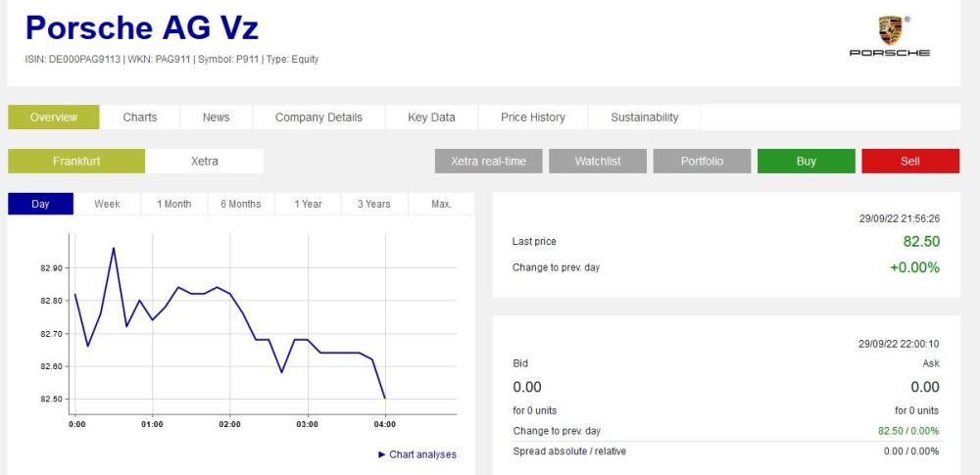Screen dimensions: 980x475
Task: Switch to the Charts tab
Action: click(x=140, y=117)
